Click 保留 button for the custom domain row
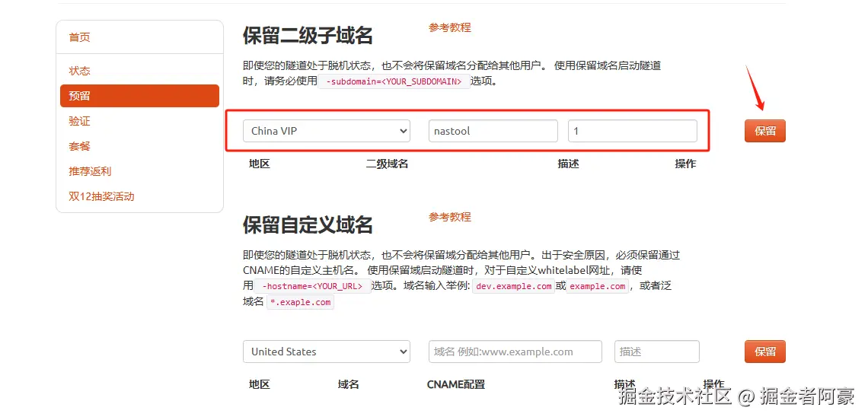The height and width of the screenshot is (420, 868). pyautogui.click(x=765, y=352)
